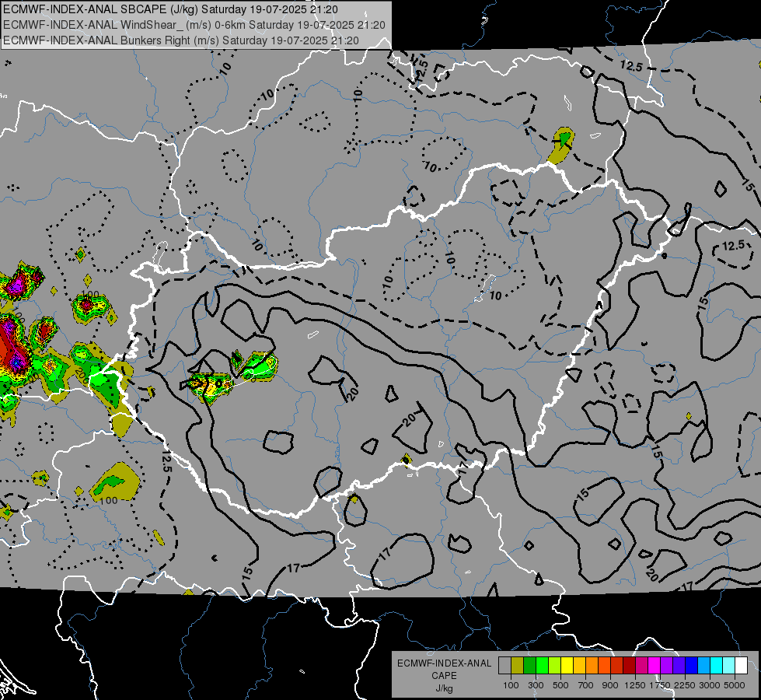Select the magenta legend swatch
The image size is (761, 700).
[655, 666]
